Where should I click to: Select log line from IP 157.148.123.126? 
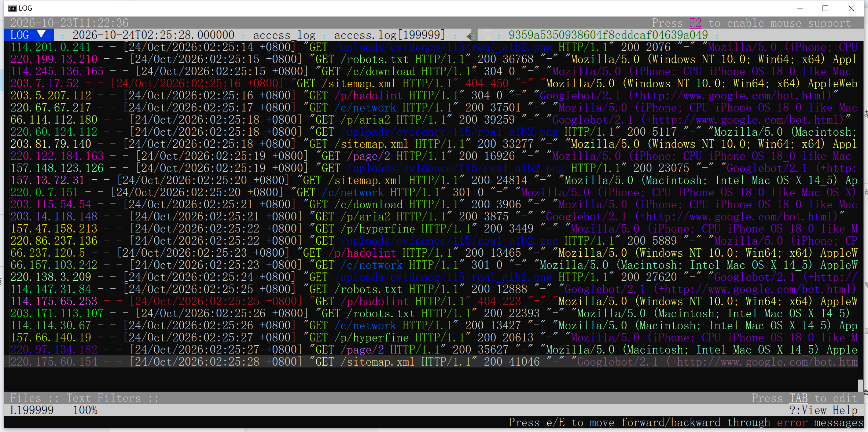(434, 168)
